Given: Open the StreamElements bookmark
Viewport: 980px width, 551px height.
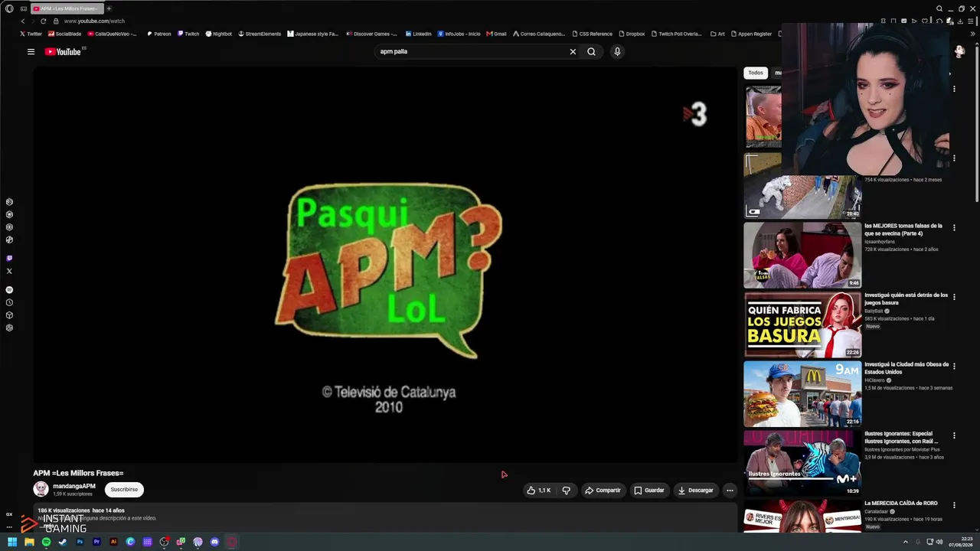Looking at the screenshot, I should click(260, 34).
